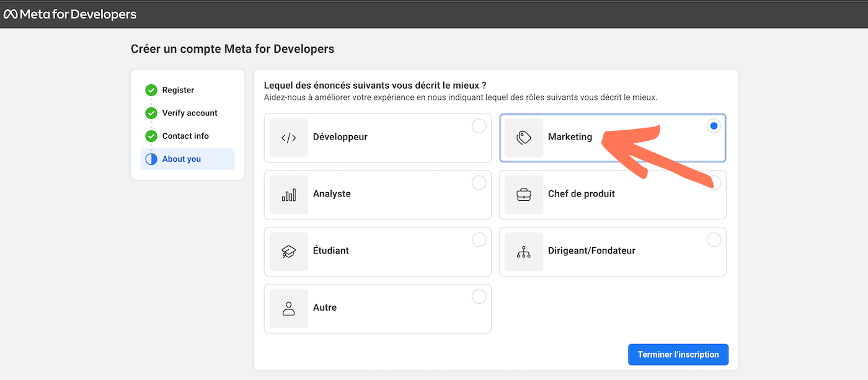Select the Étudiant radio button
Image resolution: width=868 pixels, height=380 pixels.
pos(479,240)
